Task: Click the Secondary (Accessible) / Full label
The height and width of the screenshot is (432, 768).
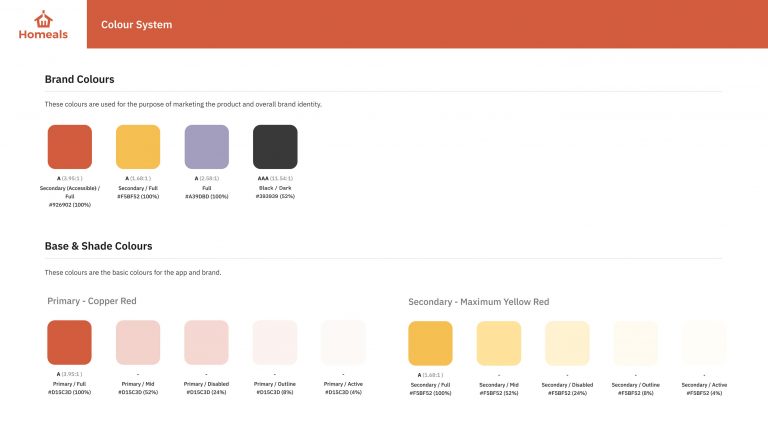Action: 70,192
